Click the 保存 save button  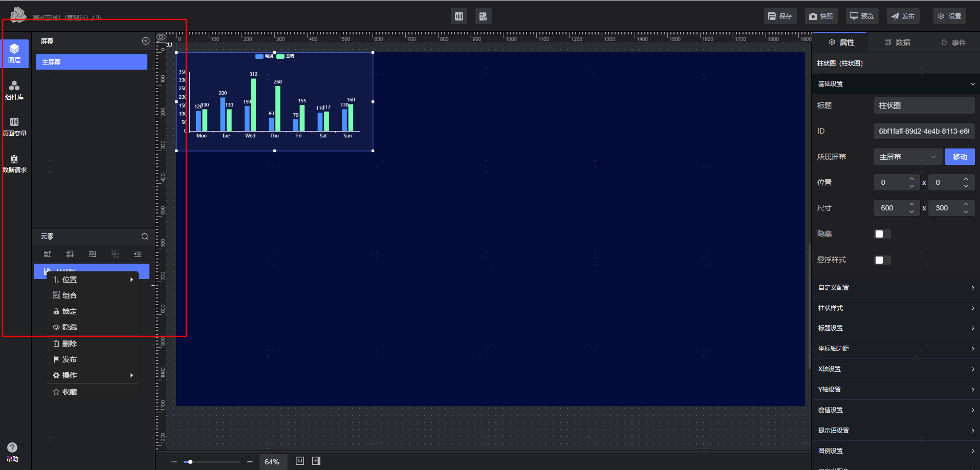pyautogui.click(x=780, y=16)
